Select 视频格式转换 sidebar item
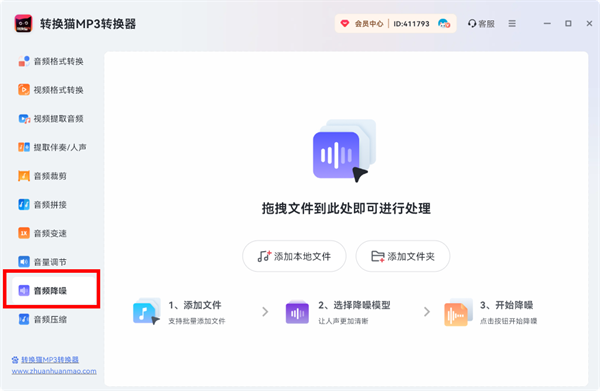Screen dimensions: 600x391 tap(51, 90)
